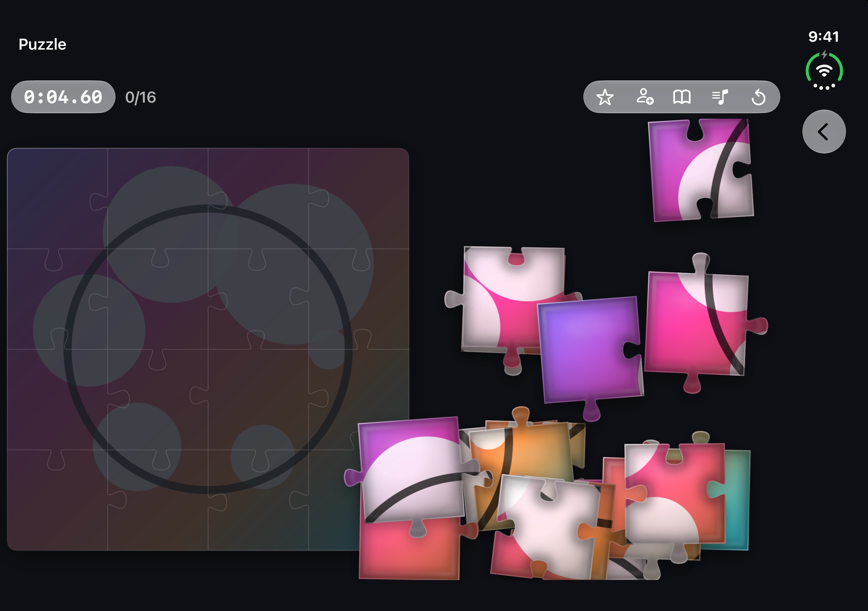Select the teal green puzzle piece
Viewport: 868px width, 611px height.
[x=735, y=499]
